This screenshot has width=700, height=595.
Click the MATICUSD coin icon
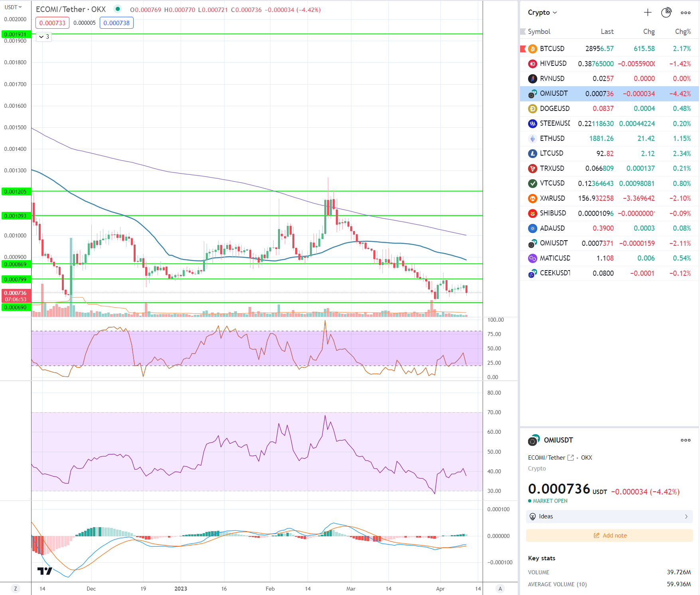tap(532, 258)
